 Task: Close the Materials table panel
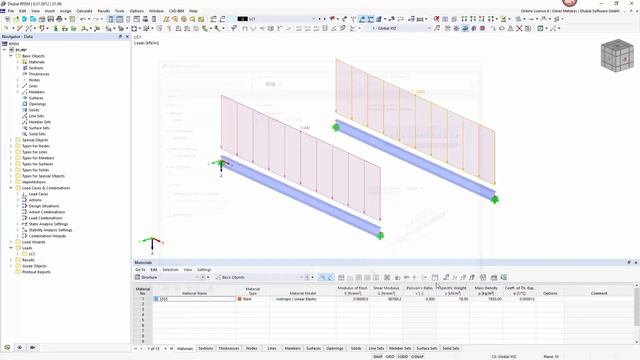[636, 262]
